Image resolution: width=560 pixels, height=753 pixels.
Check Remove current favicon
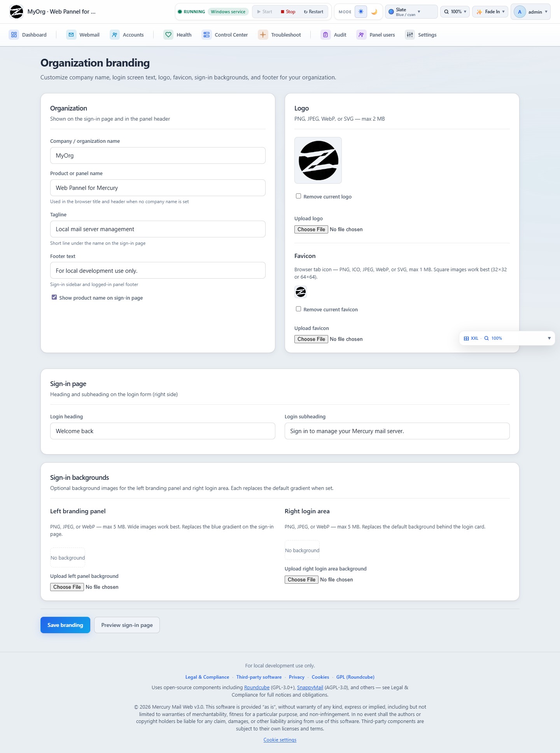(x=298, y=309)
